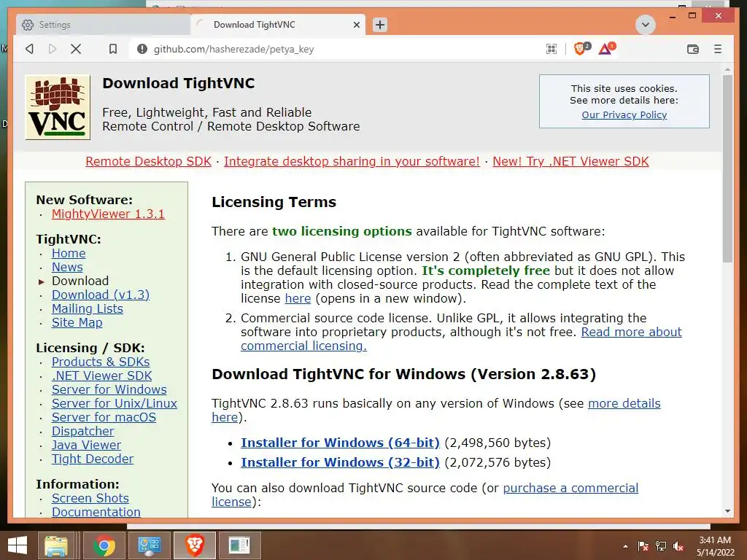Click Brave browser taskbar icon
The image size is (747, 560).
pyautogui.click(x=194, y=545)
